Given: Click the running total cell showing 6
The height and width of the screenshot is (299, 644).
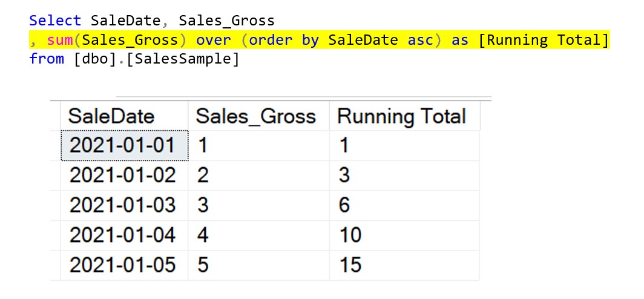Looking at the screenshot, I should tap(344, 205).
